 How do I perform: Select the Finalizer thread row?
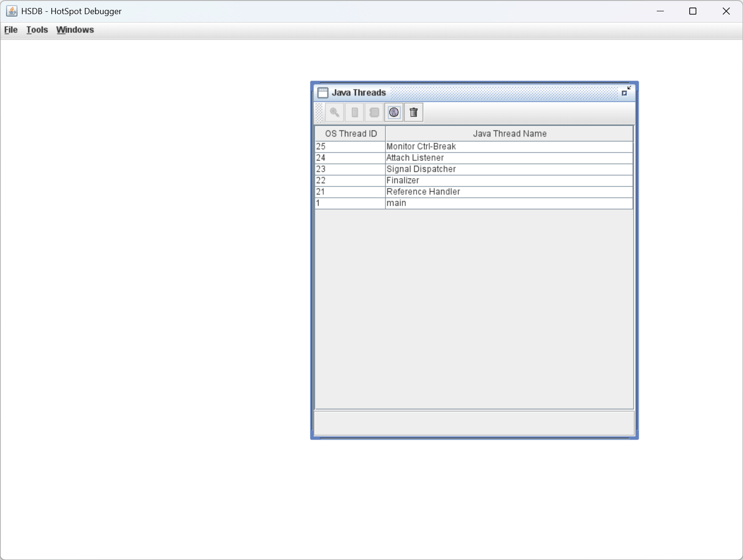tap(474, 180)
